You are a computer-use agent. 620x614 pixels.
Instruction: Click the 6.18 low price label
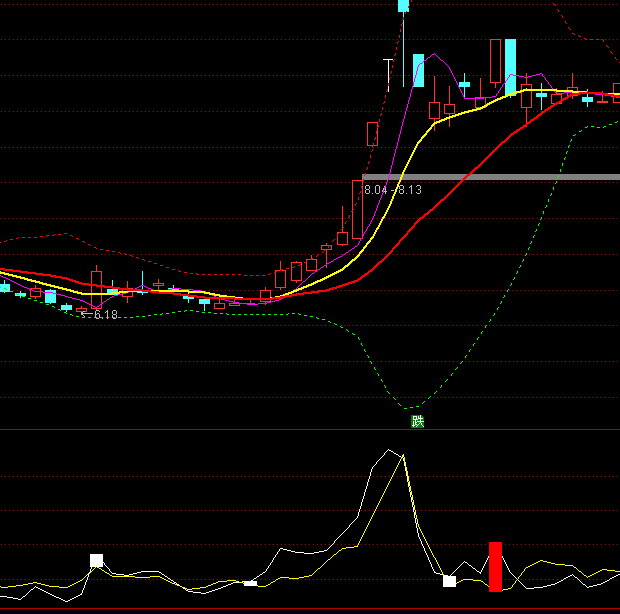(104, 315)
